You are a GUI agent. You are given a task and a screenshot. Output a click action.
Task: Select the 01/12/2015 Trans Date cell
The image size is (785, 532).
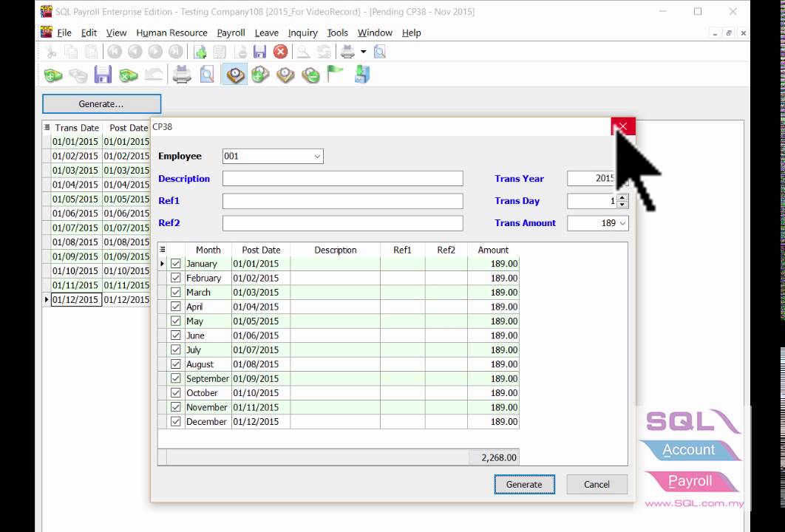coord(77,299)
